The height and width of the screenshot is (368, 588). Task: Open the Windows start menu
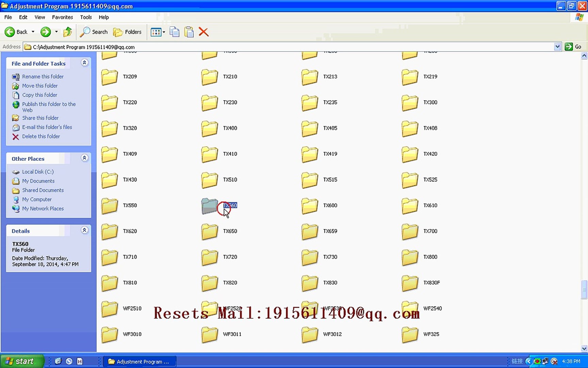[x=22, y=361]
